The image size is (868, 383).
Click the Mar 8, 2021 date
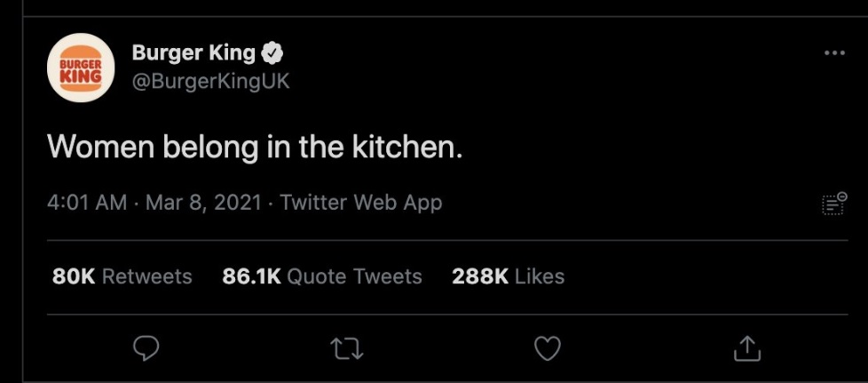[203, 203]
